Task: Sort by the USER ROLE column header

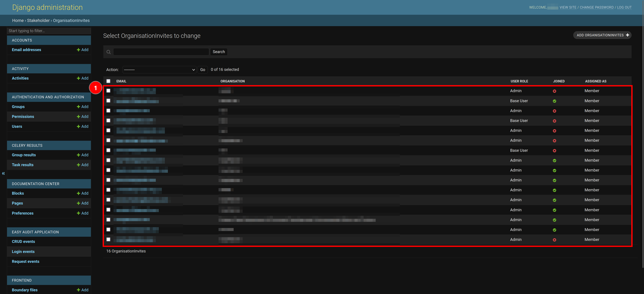Action: click(x=519, y=81)
